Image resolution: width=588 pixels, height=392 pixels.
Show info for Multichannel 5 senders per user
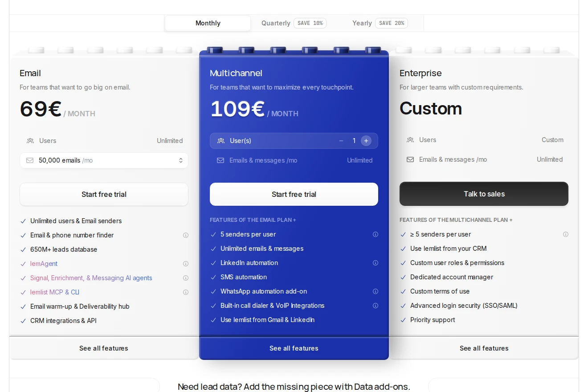[376, 234]
